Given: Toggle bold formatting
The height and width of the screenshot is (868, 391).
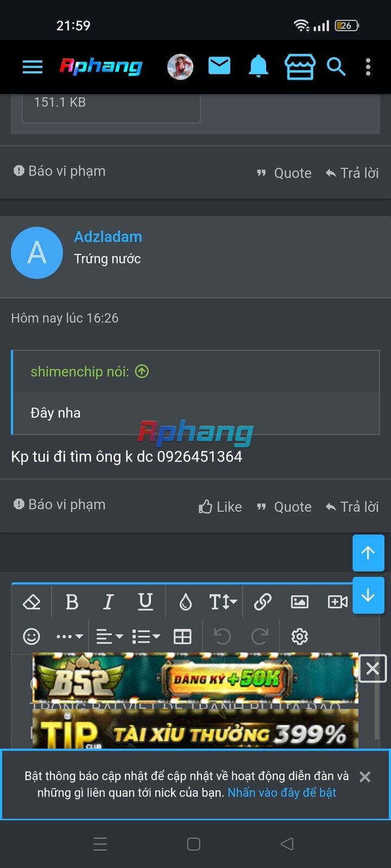Looking at the screenshot, I should pyautogui.click(x=72, y=602).
